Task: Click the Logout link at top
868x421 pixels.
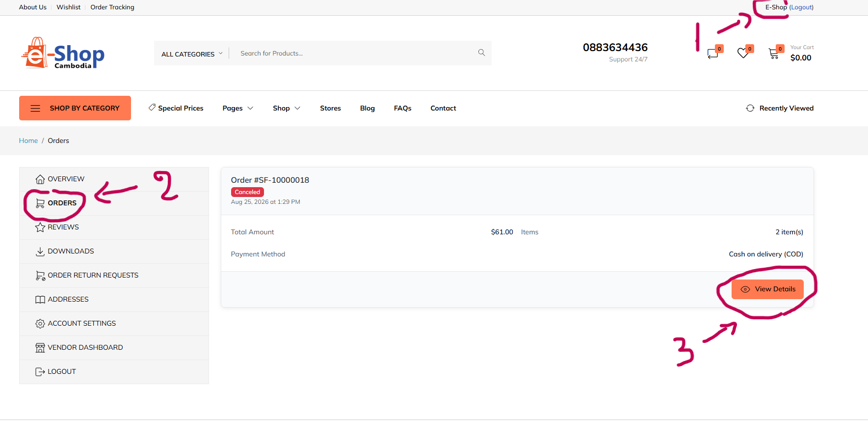Action: pos(801,7)
